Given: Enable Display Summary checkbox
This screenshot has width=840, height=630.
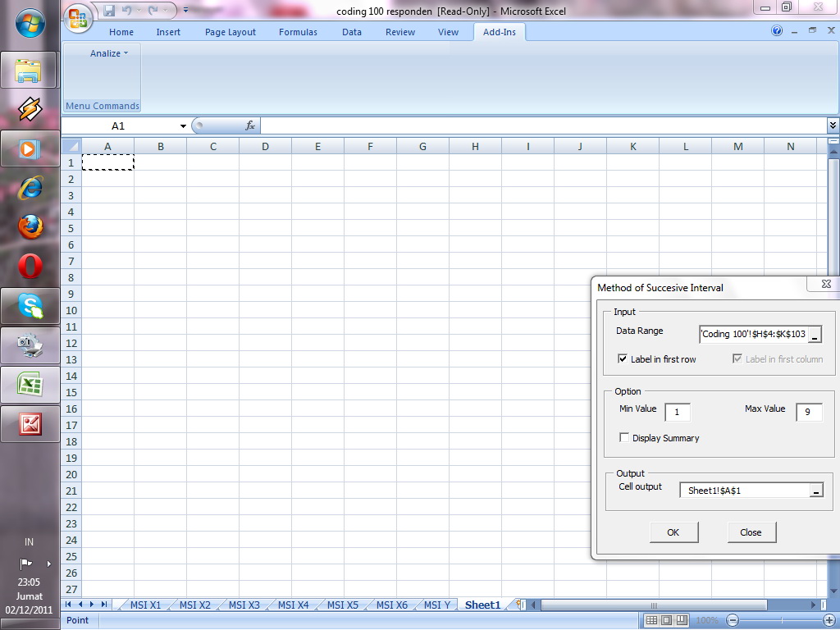Looking at the screenshot, I should click(x=624, y=438).
